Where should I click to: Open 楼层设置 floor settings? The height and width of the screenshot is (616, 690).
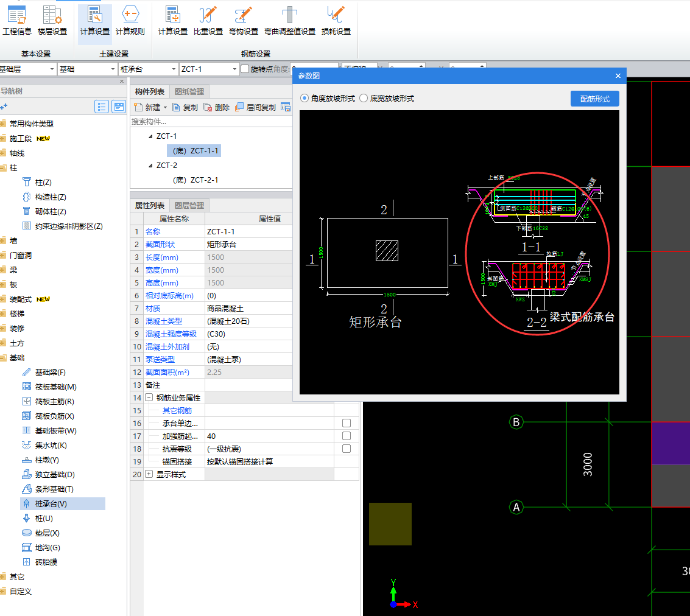click(52, 21)
